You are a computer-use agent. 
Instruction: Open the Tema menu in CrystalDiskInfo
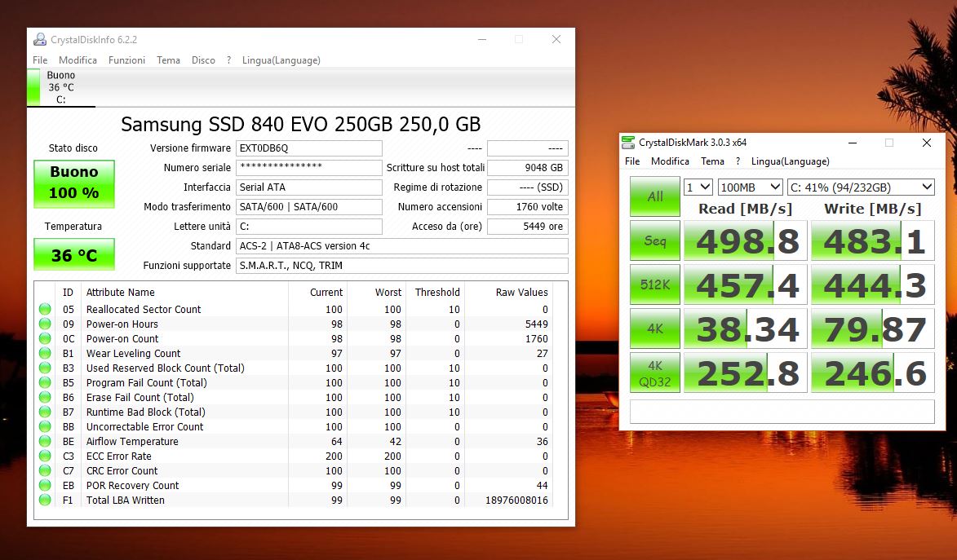[168, 60]
